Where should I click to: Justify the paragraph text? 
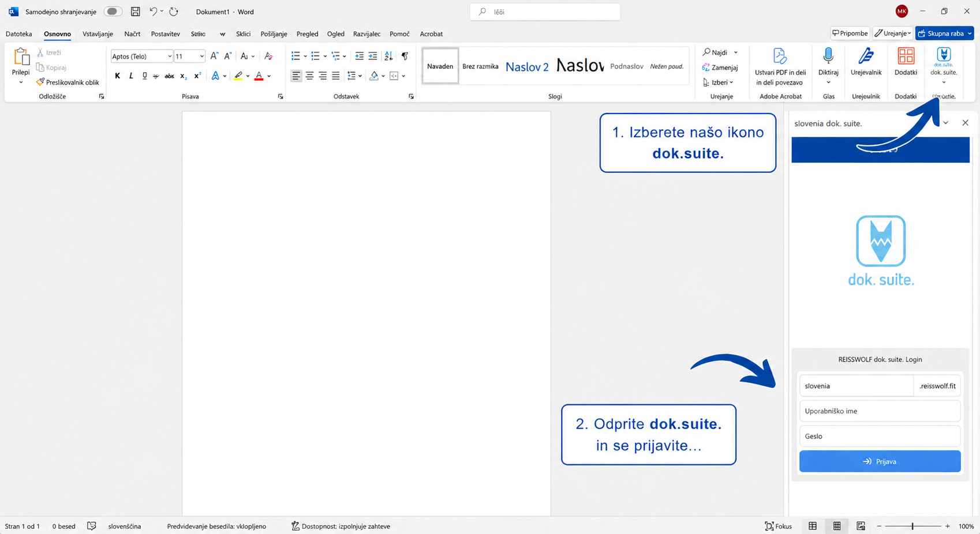(336, 76)
